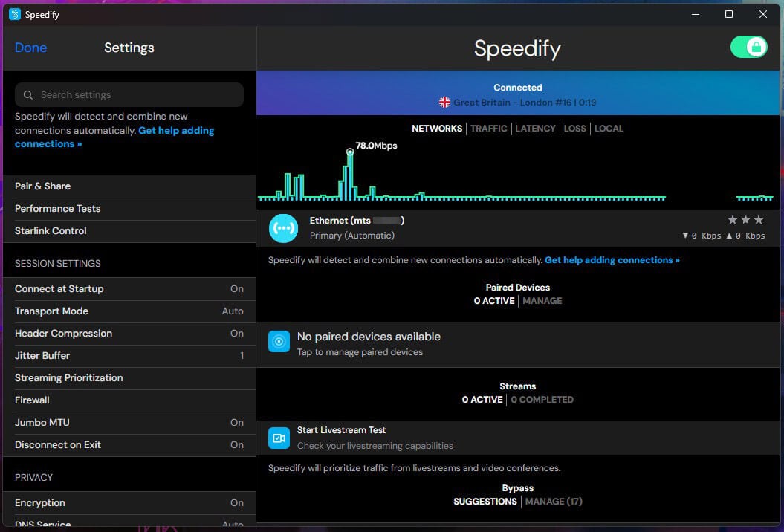Switch to the NETWORKS graph tab
This screenshot has height=532, width=784.
coord(436,129)
